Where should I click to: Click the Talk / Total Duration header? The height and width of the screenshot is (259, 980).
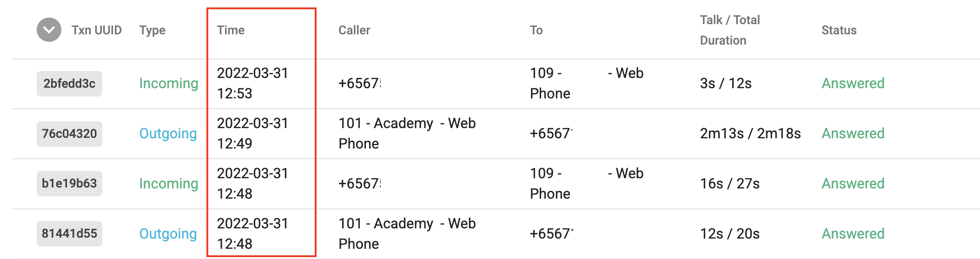click(730, 30)
